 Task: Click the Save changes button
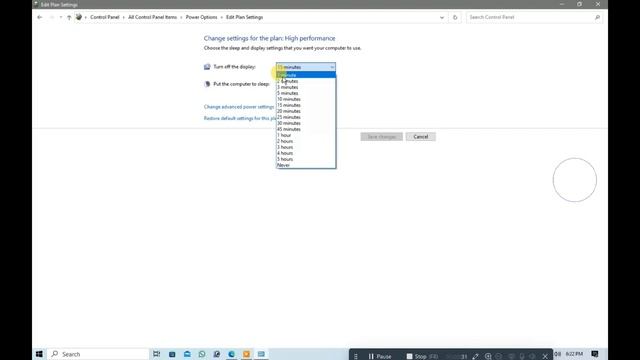pyautogui.click(x=381, y=137)
